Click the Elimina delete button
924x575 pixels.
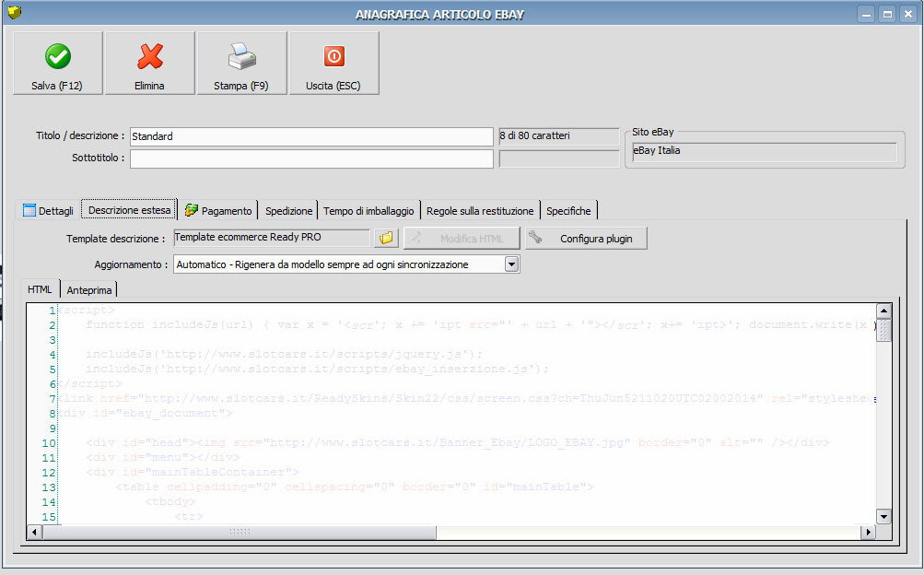(x=149, y=63)
